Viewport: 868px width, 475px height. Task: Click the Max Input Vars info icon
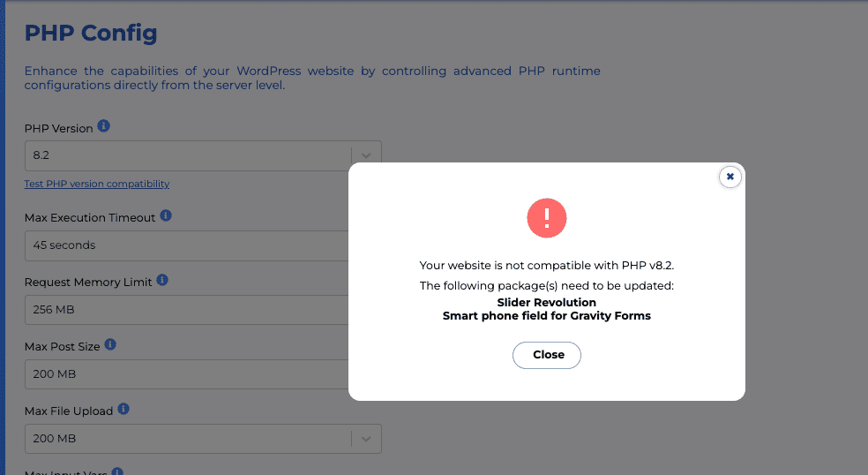(117, 471)
